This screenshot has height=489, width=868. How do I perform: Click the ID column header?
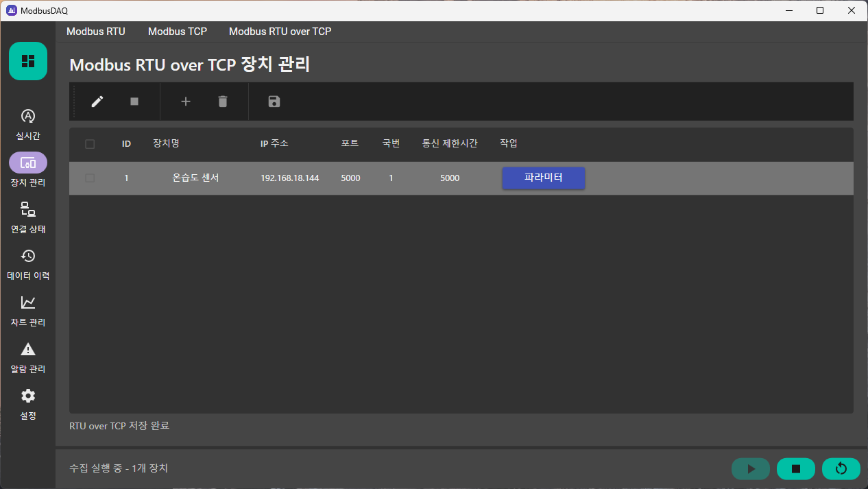pos(127,144)
